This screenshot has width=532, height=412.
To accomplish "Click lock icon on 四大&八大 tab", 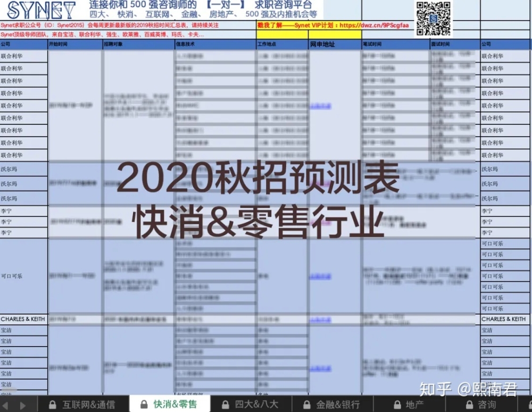I will click(x=225, y=405).
